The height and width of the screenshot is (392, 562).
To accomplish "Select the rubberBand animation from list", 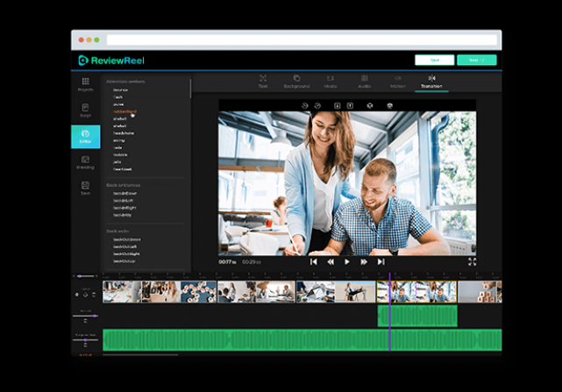I will pyautogui.click(x=124, y=111).
